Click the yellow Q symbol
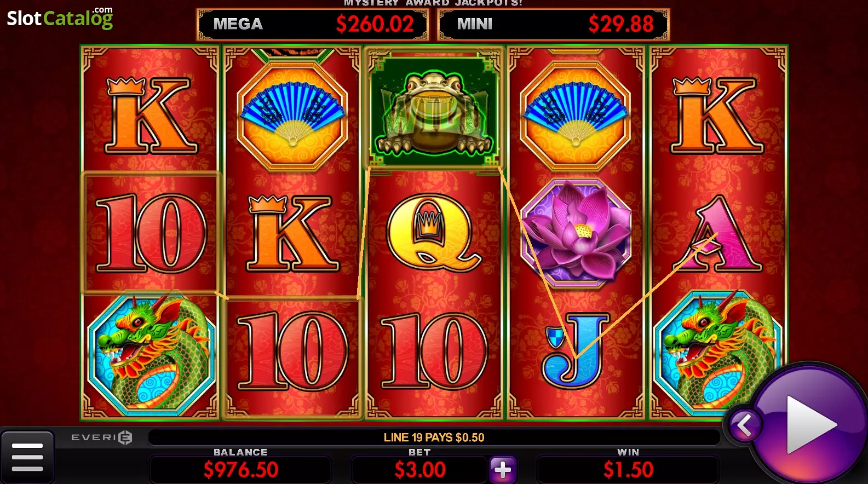868x484 pixels. 433,232
